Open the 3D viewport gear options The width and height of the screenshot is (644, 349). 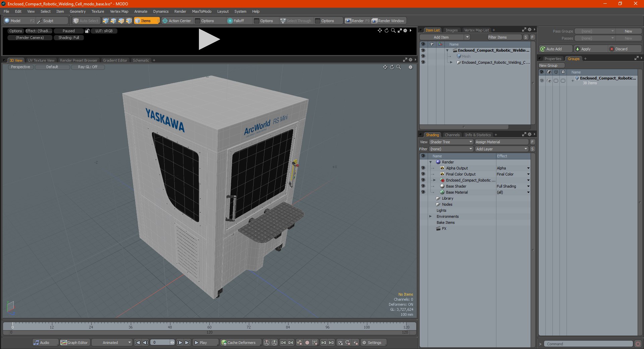pyautogui.click(x=410, y=67)
